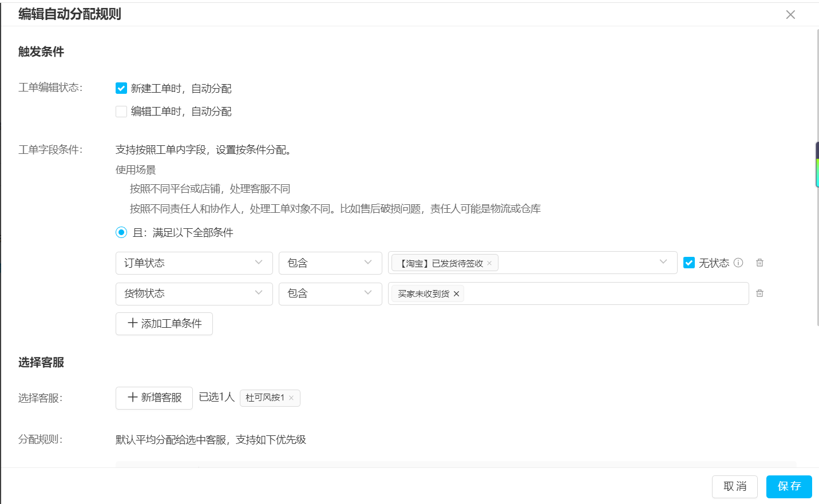Image resolution: width=819 pixels, height=504 pixels.
Task: Click the 工单编辑状态: label
Action: pos(50,88)
